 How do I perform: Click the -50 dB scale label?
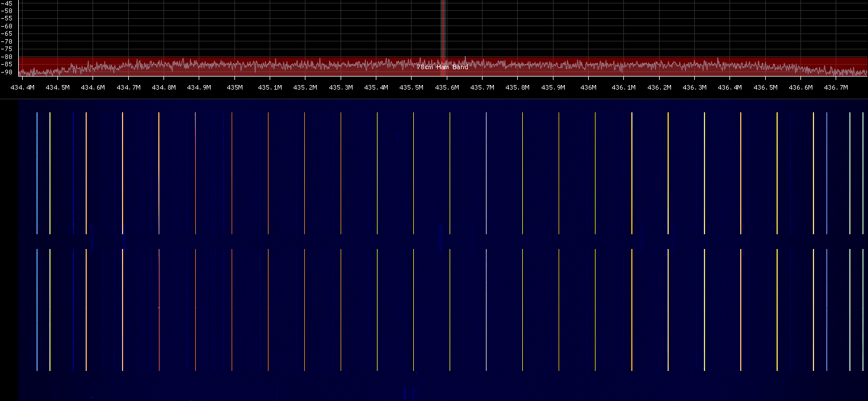pos(7,11)
